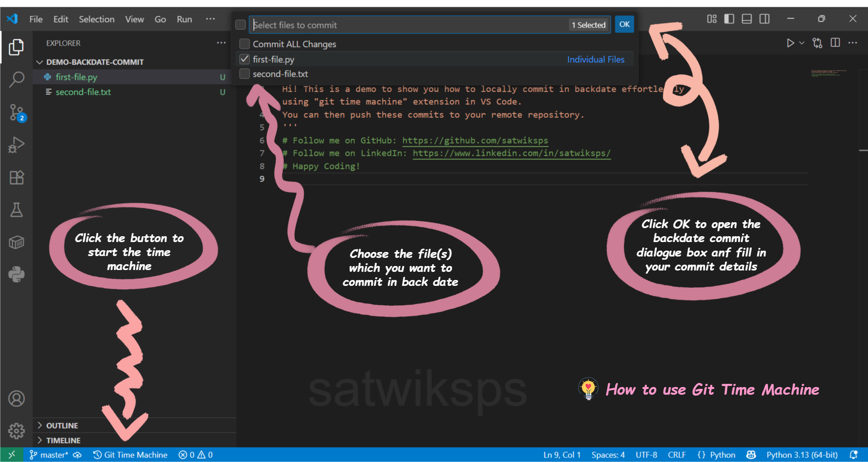
Task: Click the Open Changes compare icon
Action: point(817,43)
